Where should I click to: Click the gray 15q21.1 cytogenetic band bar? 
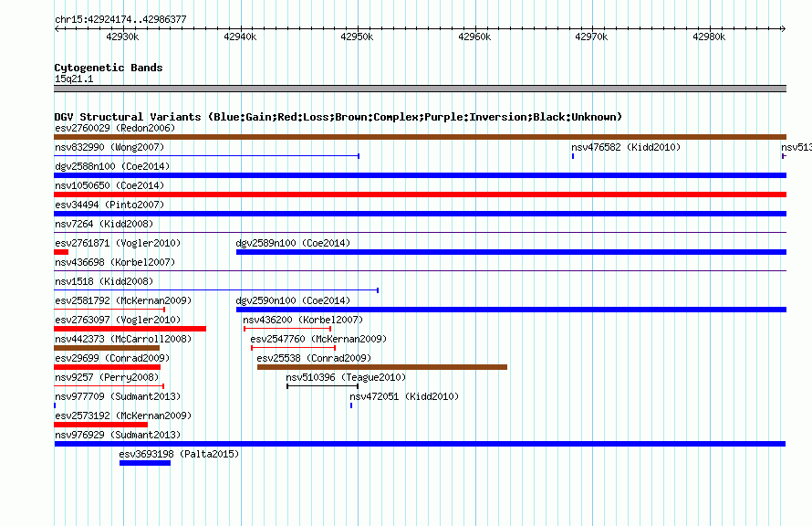coord(420,89)
